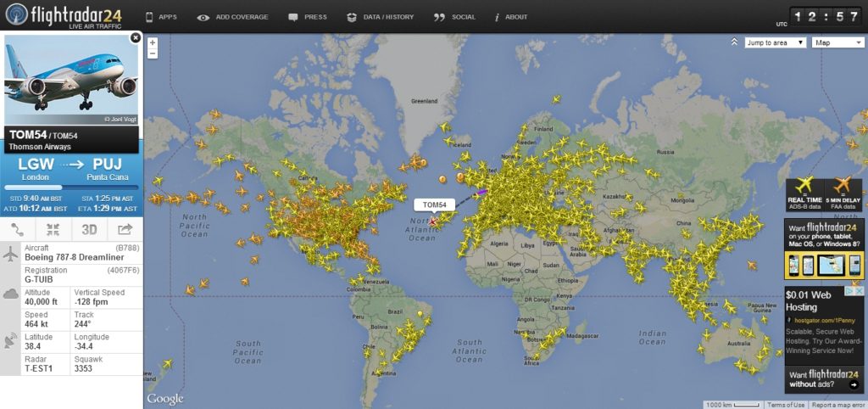Click the speech bubble icon beside Press
This screenshot has width=868, height=409.
click(293, 18)
